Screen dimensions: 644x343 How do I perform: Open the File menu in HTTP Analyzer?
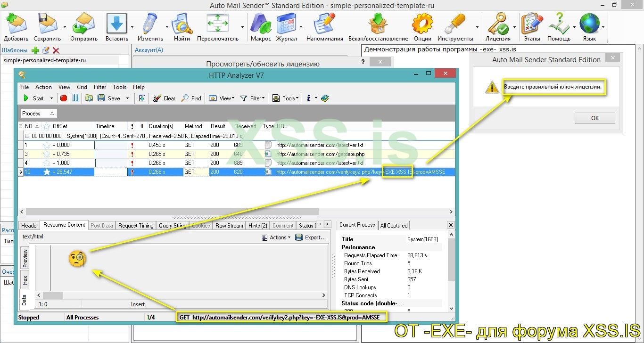click(x=25, y=87)
